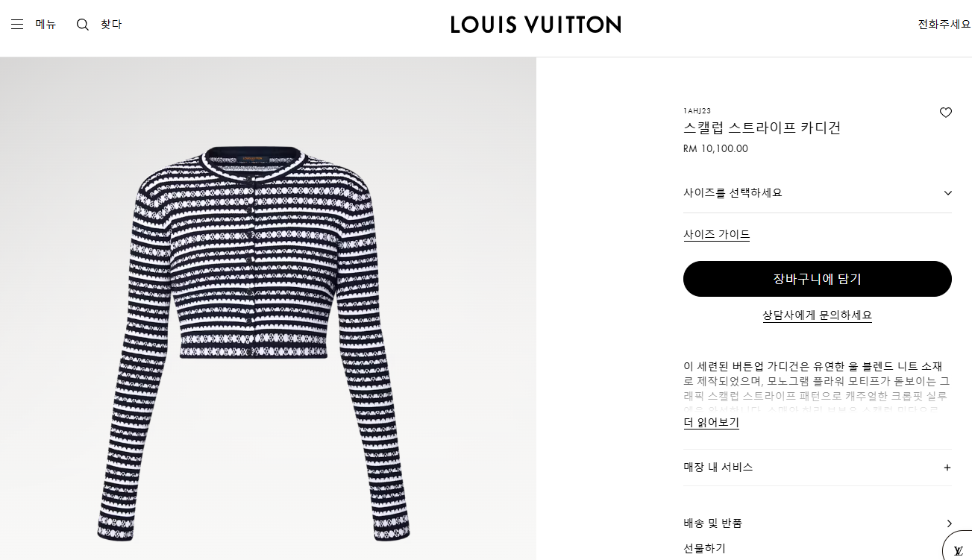This screenshot has width=972, height=560.
Task: Click the plus icon beside 매장 내 서비스
Action: tap(947, 468)
